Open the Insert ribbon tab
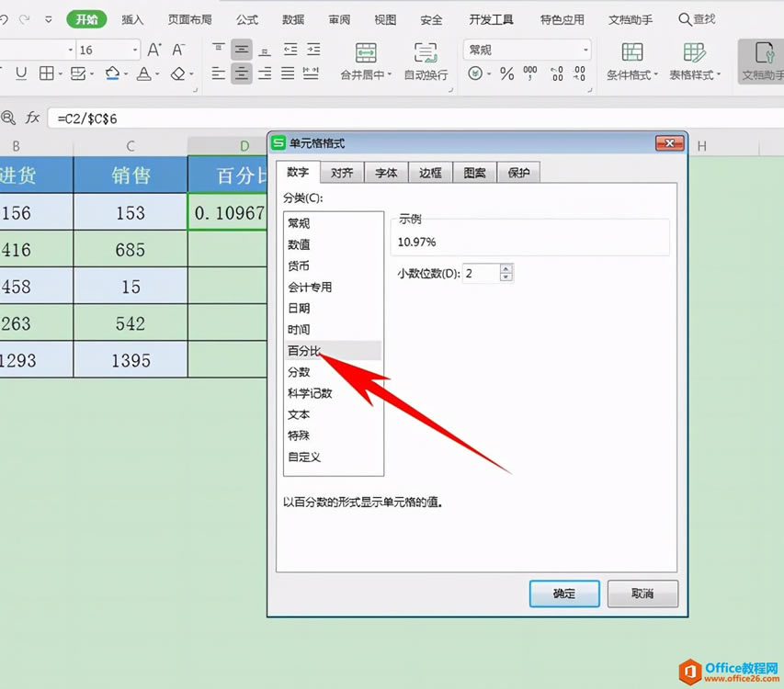This screenshot has width=784, height=689. [x=132, y=19]
